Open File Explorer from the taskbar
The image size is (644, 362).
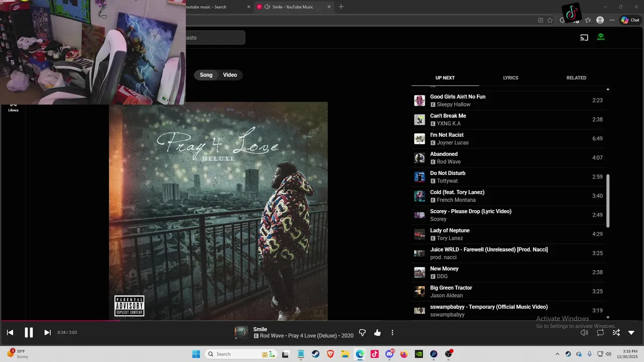tap(345, 354)
